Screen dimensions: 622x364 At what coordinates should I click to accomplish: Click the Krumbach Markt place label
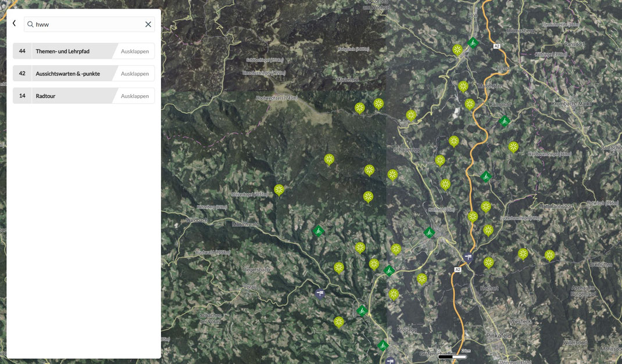(x=571, y=104)
